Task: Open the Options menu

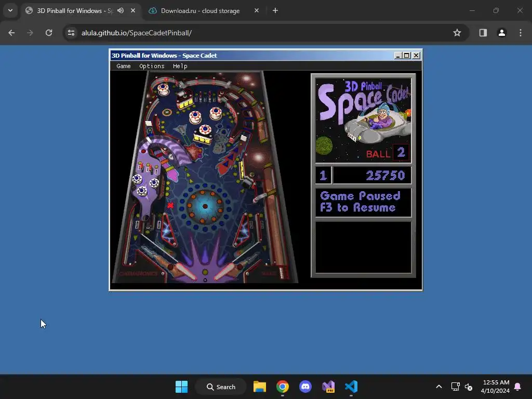Action: (152, 66)
